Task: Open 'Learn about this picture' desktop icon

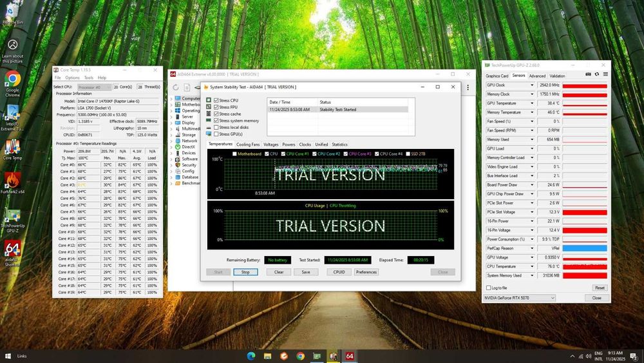Action: point(12,51)
